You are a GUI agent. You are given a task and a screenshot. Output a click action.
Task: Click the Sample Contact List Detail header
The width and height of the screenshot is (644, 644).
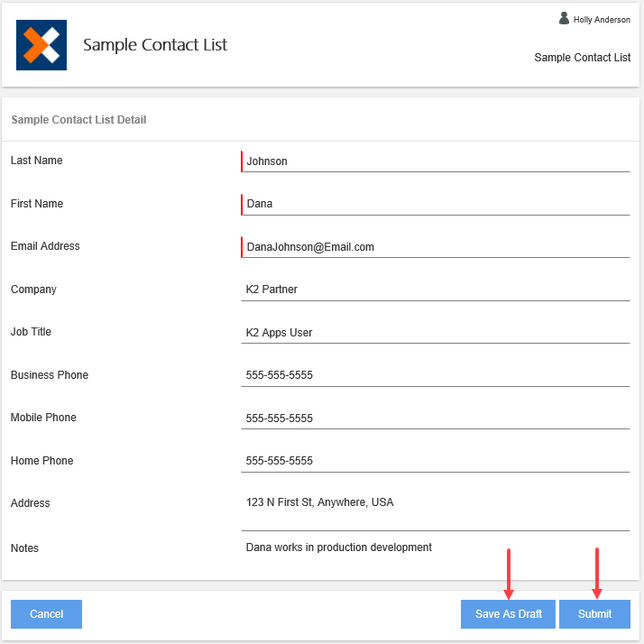click(x=78, y=120)
